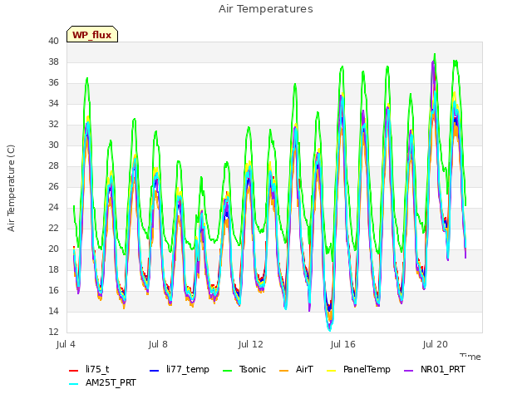This screenshot has height=399, width=532.
Task: Click the 12 y-axis tick label
Action: 53,332
